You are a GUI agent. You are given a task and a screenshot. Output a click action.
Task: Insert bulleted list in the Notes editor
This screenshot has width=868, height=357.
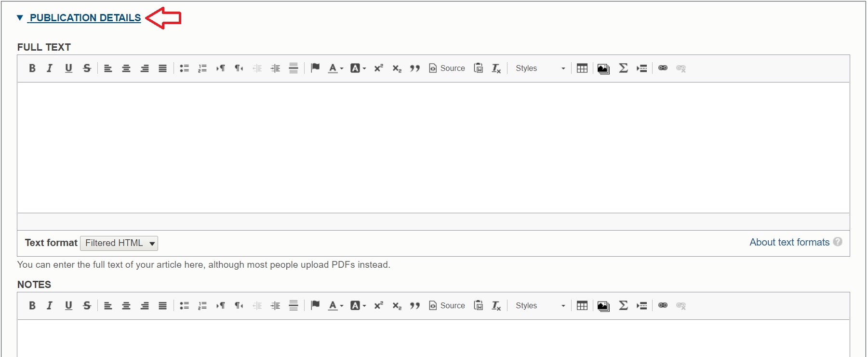click(x=184, y=306)
